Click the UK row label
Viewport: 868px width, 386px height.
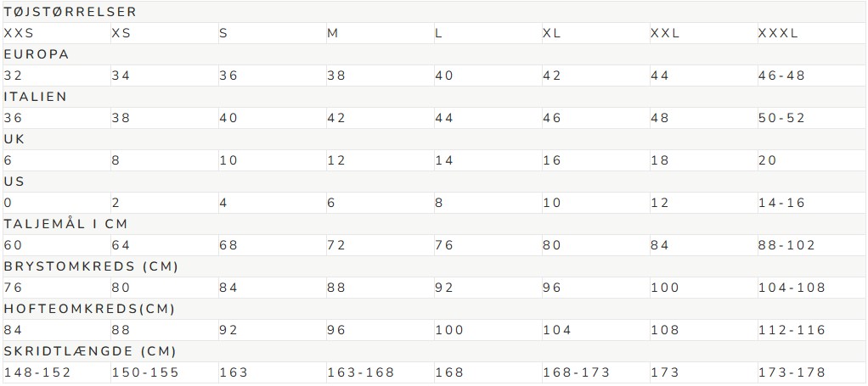point(14,139)
